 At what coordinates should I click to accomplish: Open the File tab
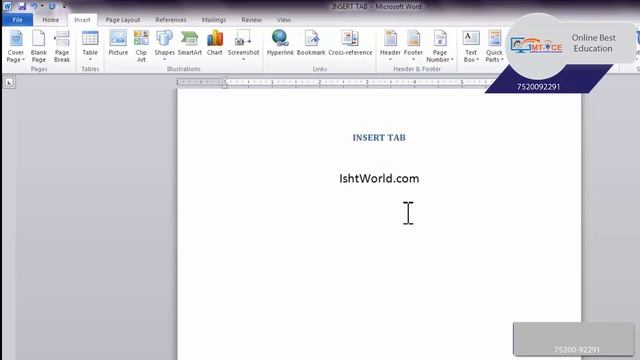[18, 20]
